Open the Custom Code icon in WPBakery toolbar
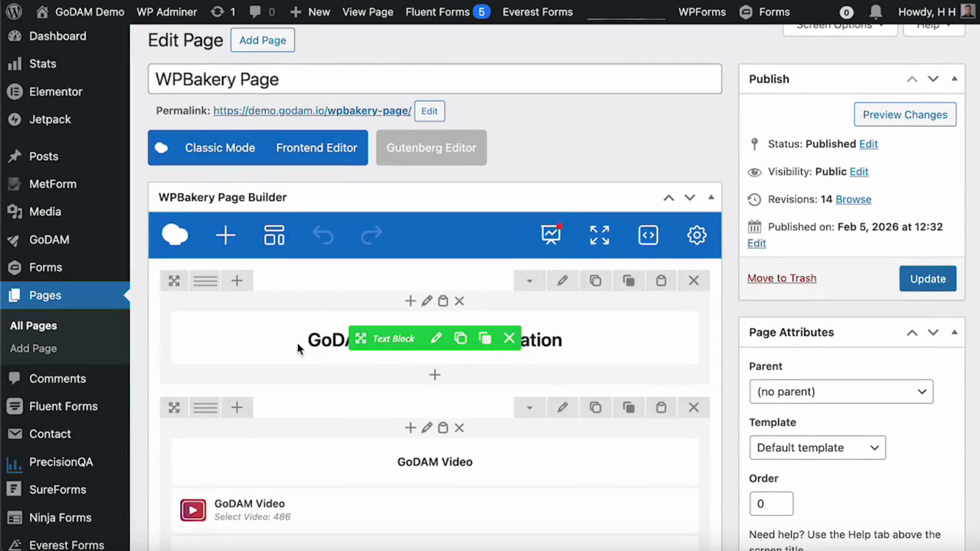This screenshot has height=551, width=980. [x=648, y=235]
